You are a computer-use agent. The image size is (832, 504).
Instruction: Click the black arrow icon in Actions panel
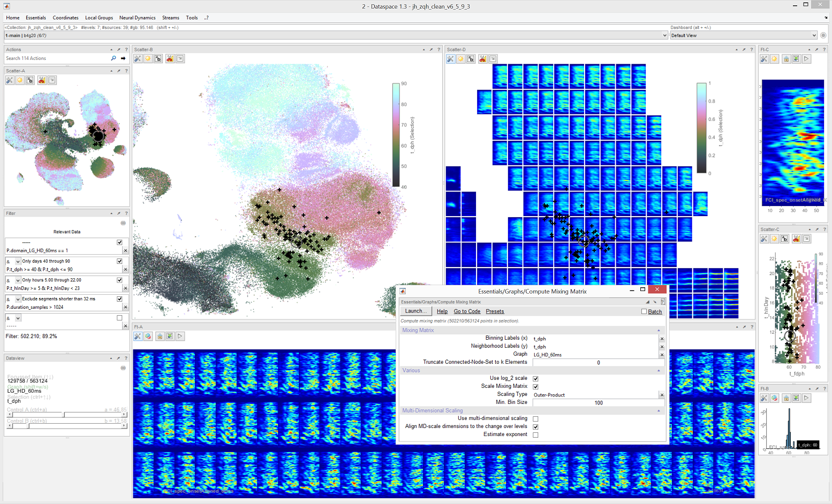tap(123, 58)
